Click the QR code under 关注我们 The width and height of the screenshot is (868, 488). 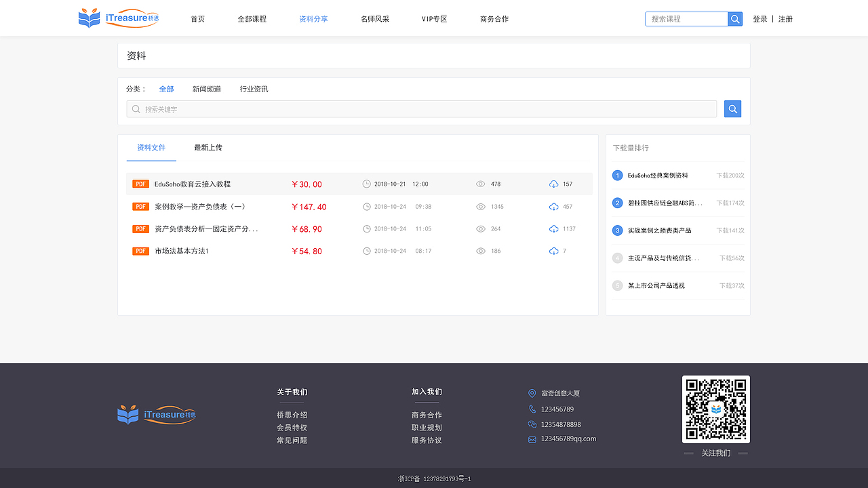(715, 409)
